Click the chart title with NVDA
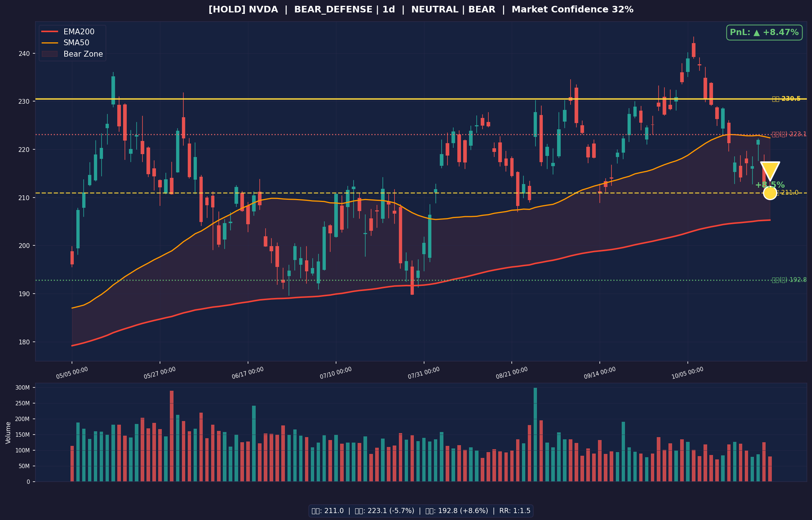This screenshot has height=520, width=812. click(x=421, y=10)
